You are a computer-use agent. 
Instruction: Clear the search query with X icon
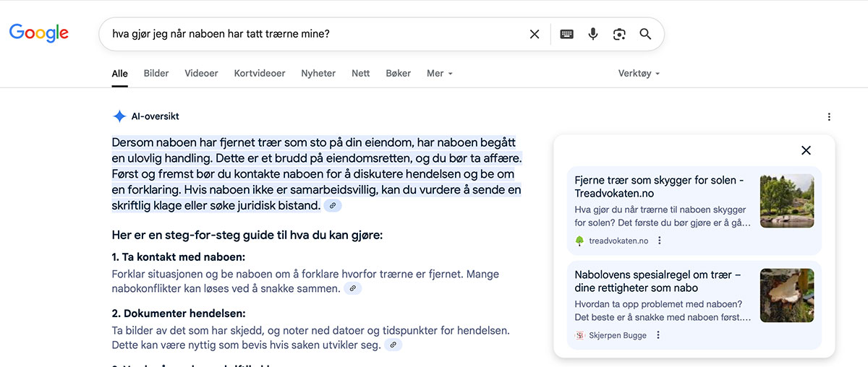(x=535, y=34)
